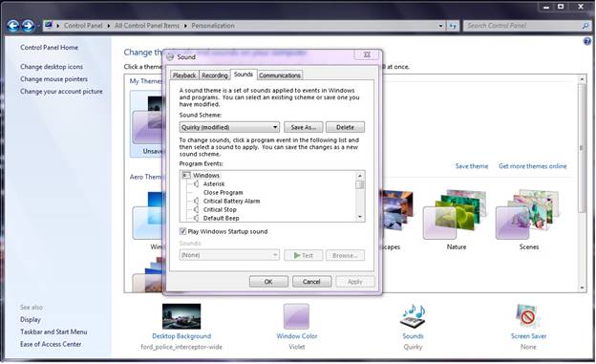Image resolution: width=596 pixels, height=364 pixels.
Task: Select the Nature theme
Action: (x=456, y=215)
